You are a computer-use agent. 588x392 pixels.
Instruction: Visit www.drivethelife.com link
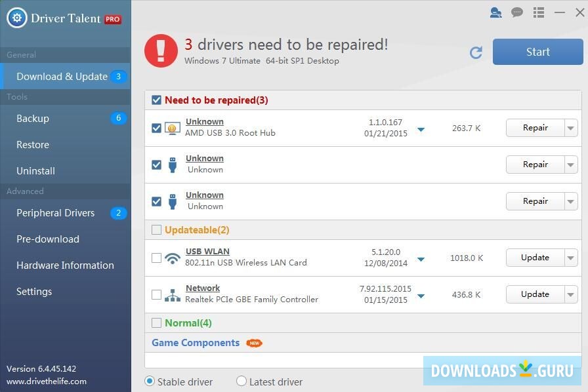(x=47, y=382)
